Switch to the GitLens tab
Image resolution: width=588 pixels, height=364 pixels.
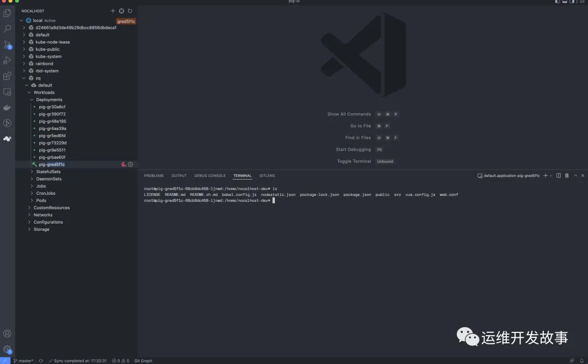(267, 175)
